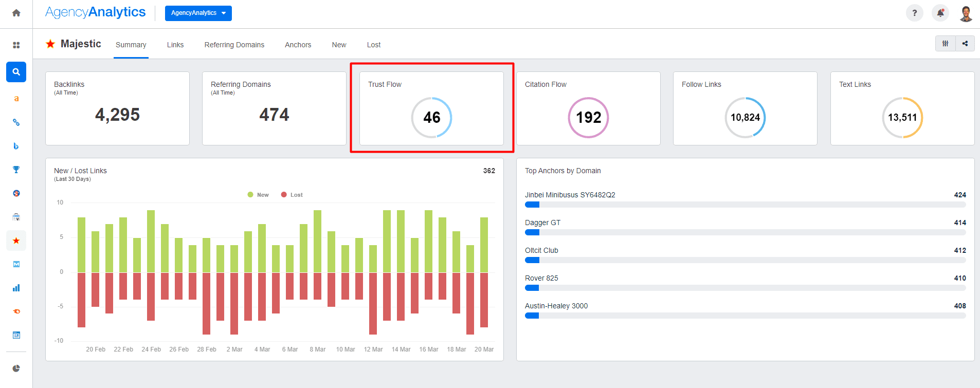Click the dashboard grid icon in the sidebar
The height and width of the screenshot is (388, 980).
16,45
